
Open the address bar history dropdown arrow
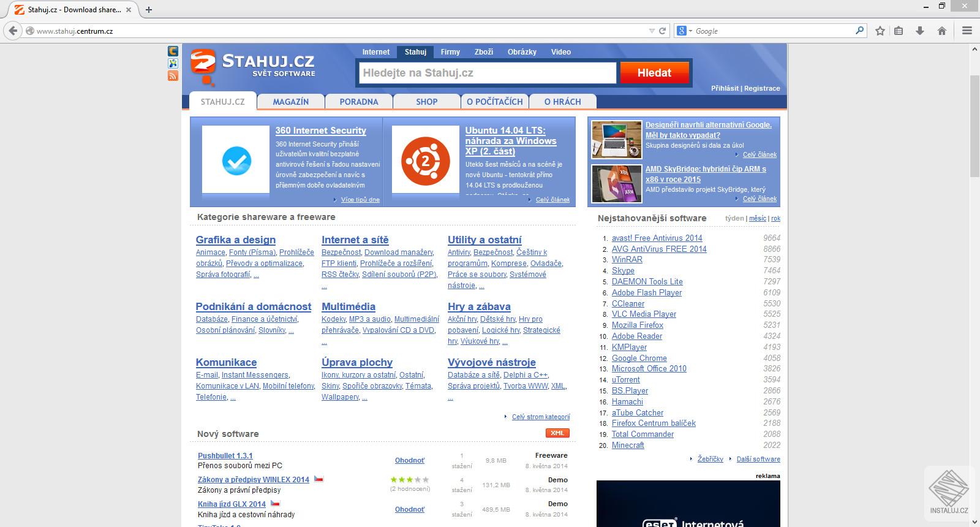652,31
